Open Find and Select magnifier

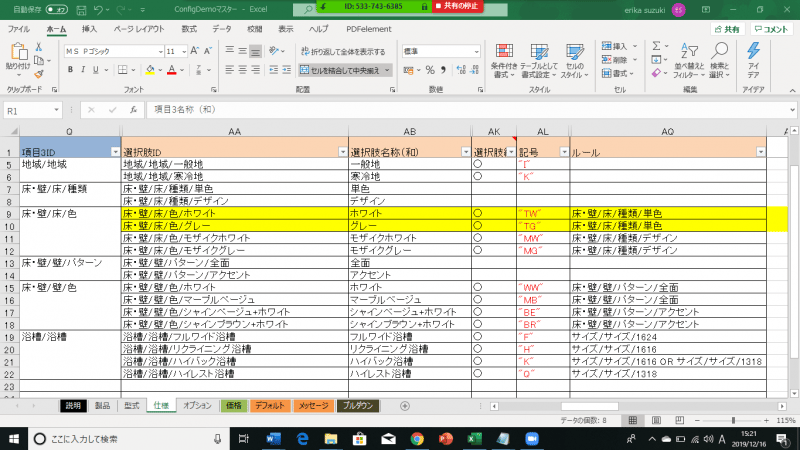(719, 61)
